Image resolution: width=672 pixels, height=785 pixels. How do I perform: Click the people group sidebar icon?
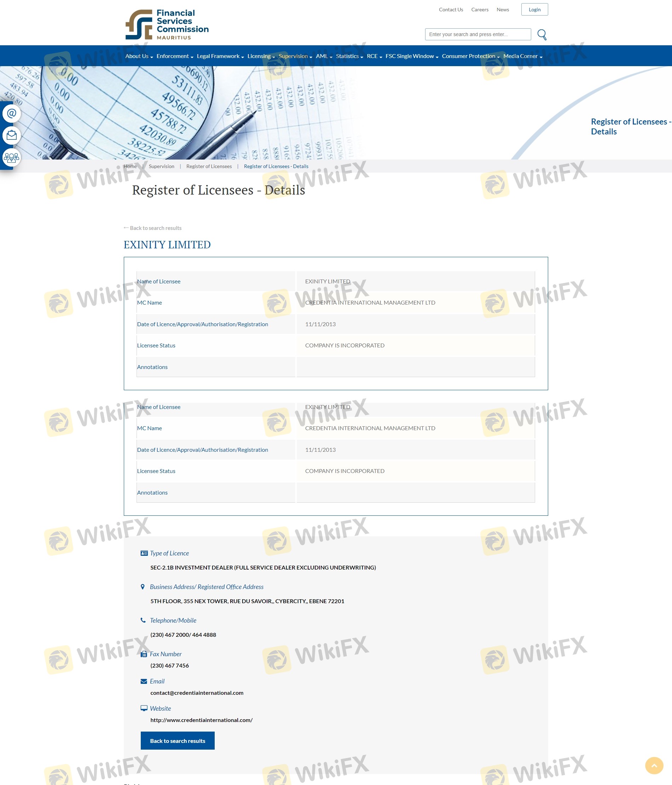coord(12,157)
